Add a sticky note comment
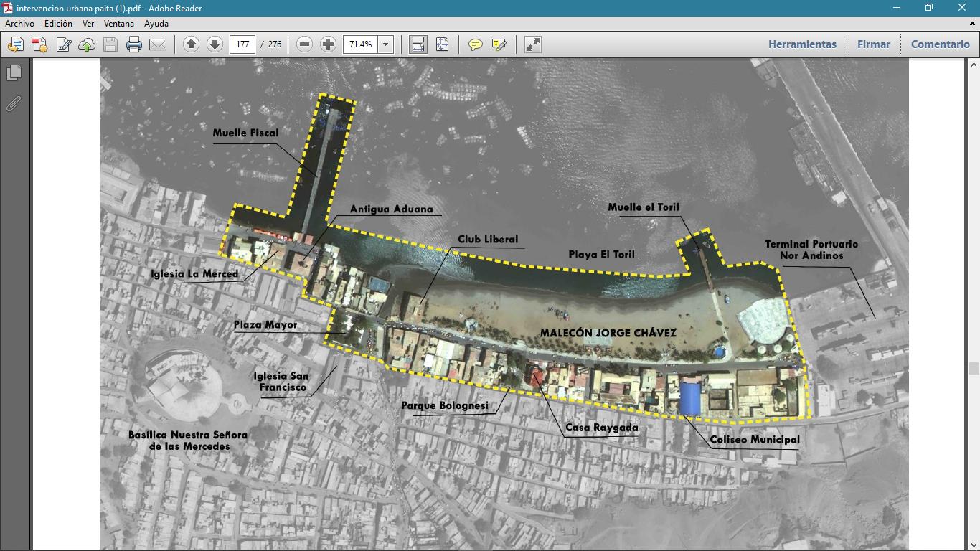980x551 pixels. [x=475, y=44]
